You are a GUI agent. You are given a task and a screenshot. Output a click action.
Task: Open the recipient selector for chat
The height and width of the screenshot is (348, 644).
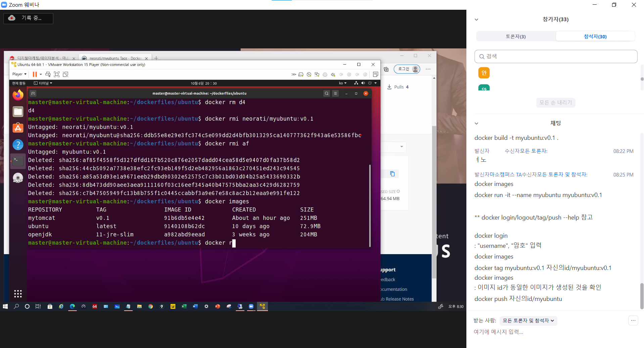(x=528, y=321)
